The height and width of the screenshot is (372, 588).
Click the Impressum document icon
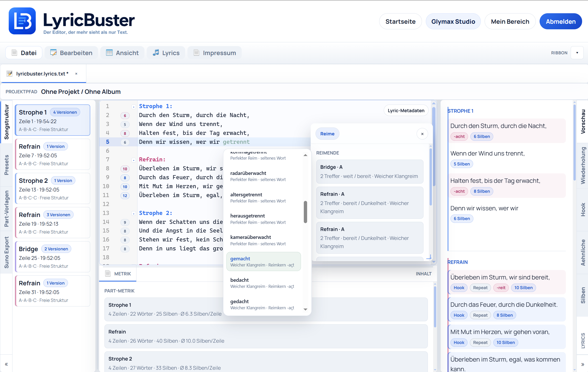[x=196, y=53]
